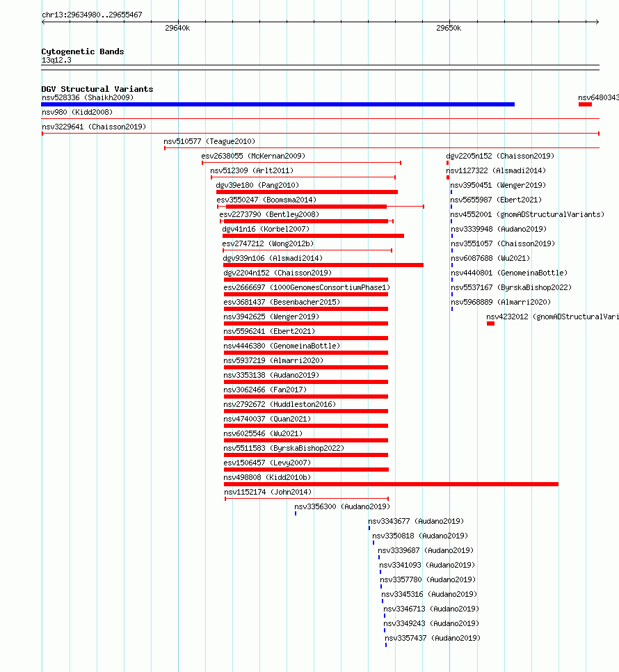
Task: Click the blue nsv528336 Shaikh2009 variant bar
Action: (x=278, y=104)
